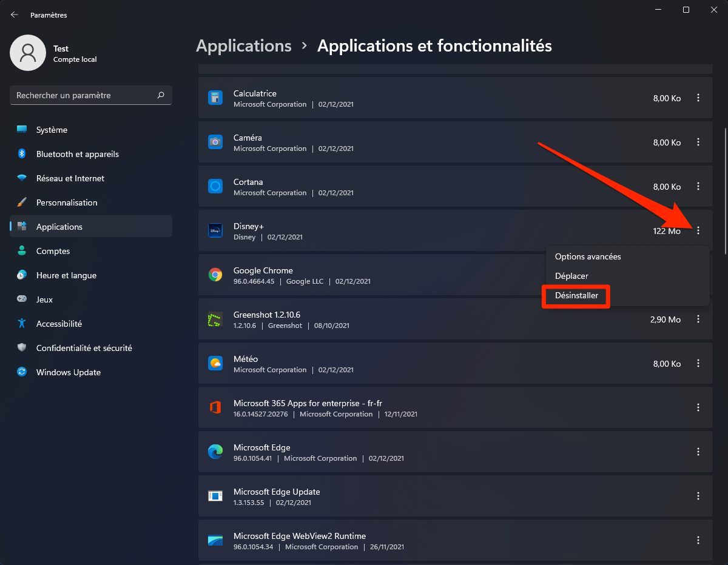Click the Compte local label
728x565 pixels.
(x=75, y=59)
